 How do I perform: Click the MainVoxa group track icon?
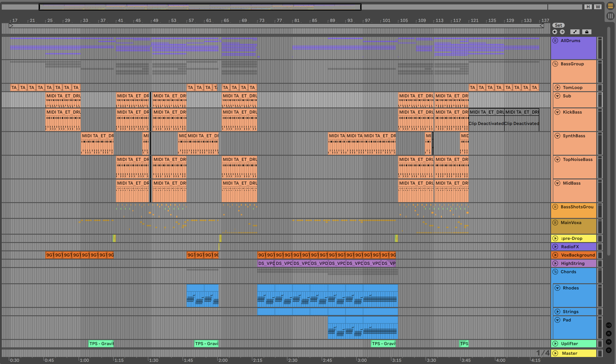(555, 223)
